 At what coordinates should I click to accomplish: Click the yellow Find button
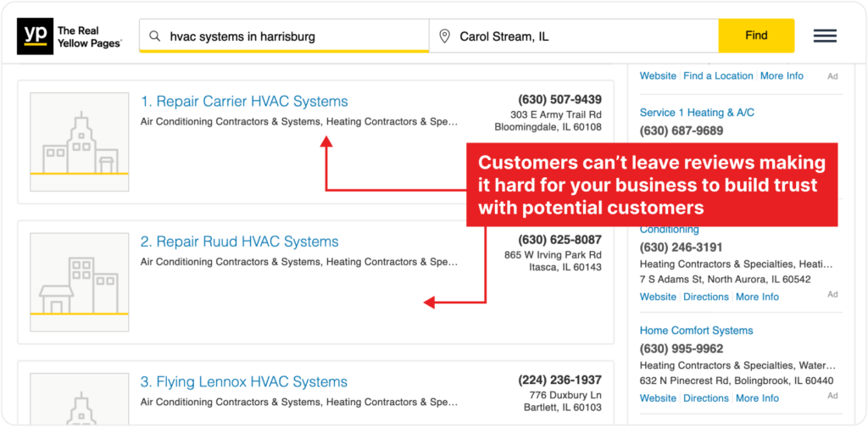click(x=756, y=36)
